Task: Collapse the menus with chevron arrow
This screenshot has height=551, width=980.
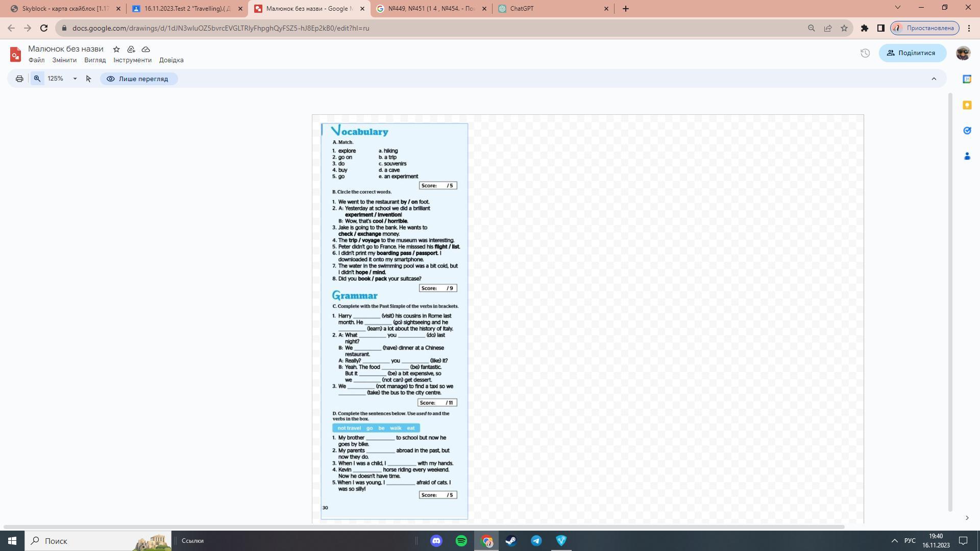Action: (x=934, y=79)
